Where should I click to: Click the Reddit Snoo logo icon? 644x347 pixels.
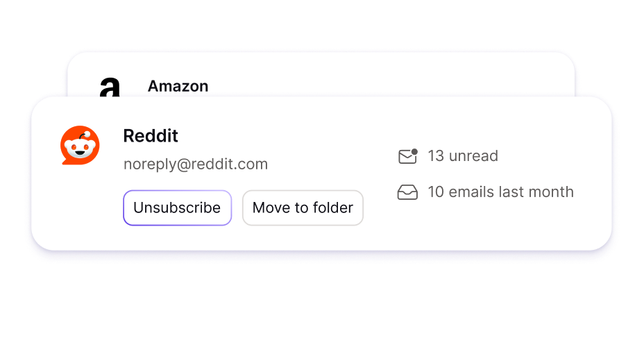(x=80, y=145)
